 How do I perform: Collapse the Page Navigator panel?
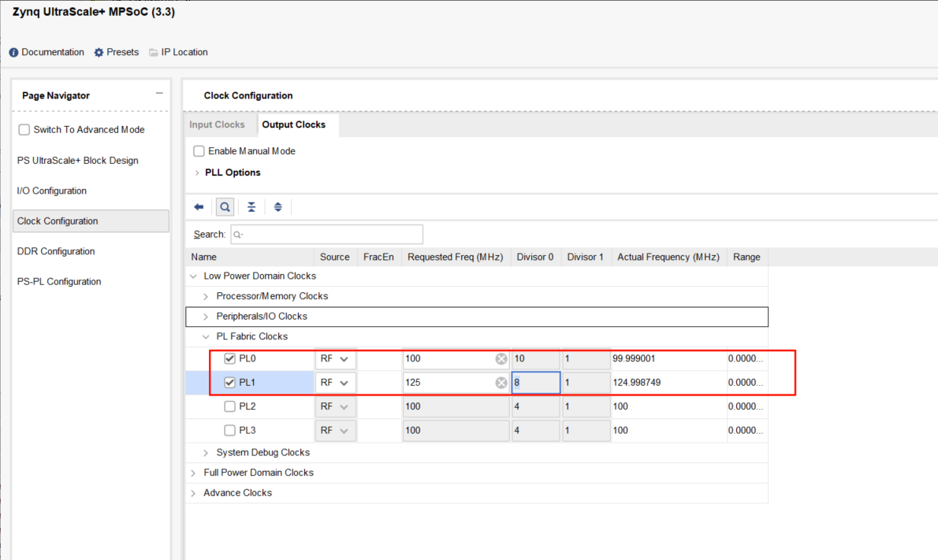(x=159, y=93)
